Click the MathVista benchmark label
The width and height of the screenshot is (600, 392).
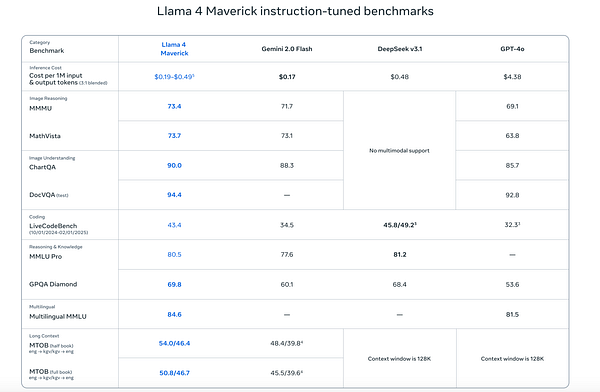coord(45,136)
